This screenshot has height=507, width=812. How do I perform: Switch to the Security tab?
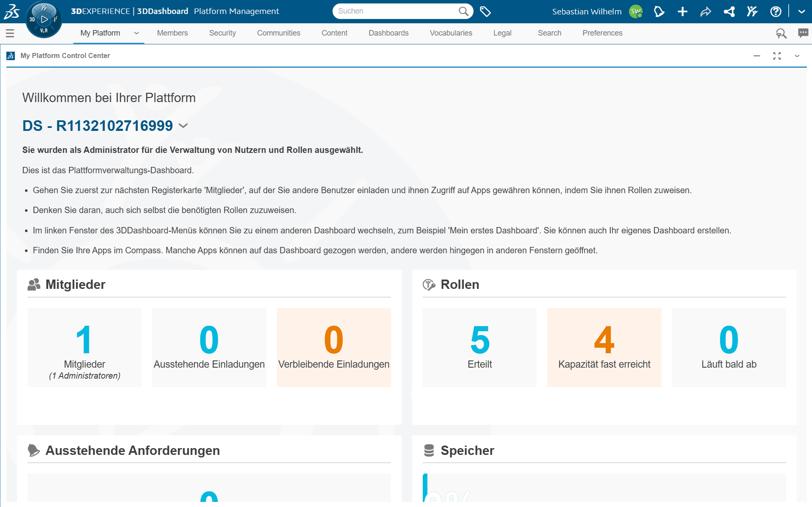[x=222, y=33]
